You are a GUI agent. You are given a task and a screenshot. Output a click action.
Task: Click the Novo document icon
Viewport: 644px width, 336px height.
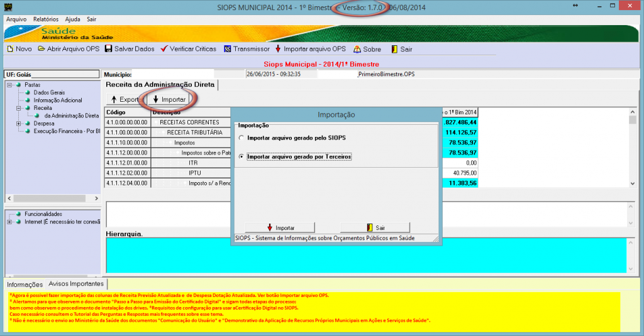click(10, 49)
